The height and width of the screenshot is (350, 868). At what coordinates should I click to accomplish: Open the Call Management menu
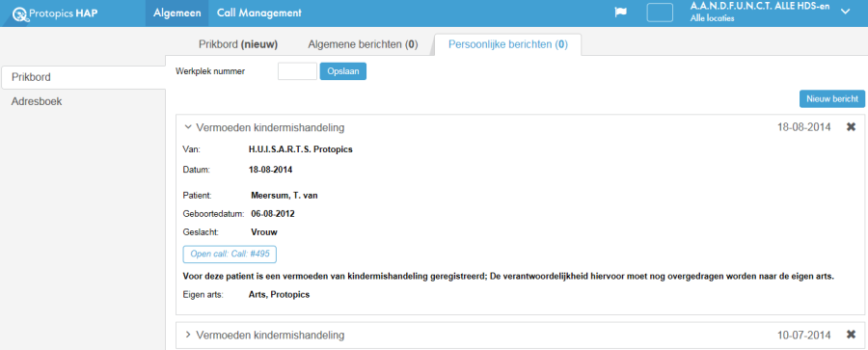pyautogui.click(x=259, y=13)
